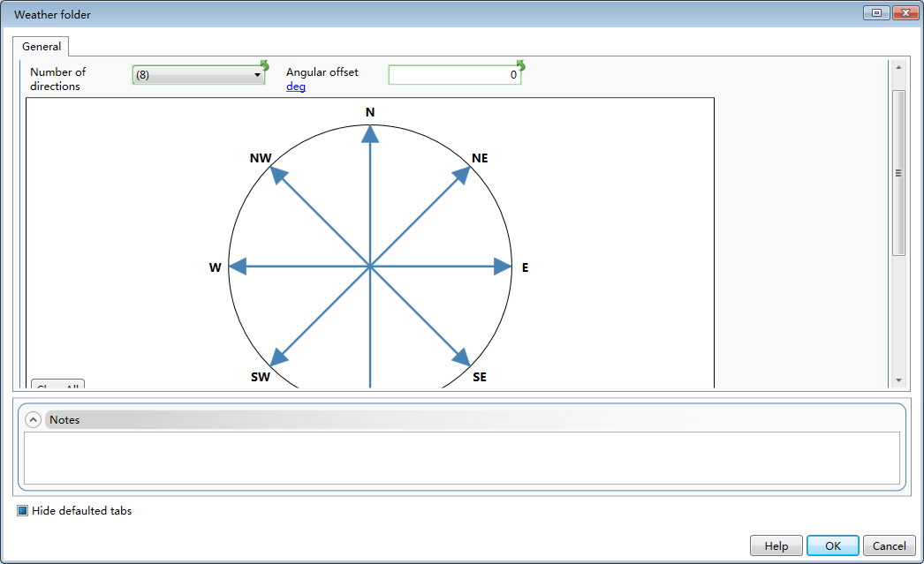924x564 pixels.
Task: Switch to the General tab
Action: [x=42, y=47]
